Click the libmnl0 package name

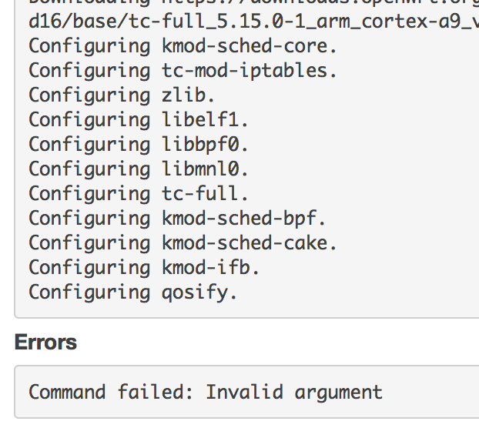(205, 169)
